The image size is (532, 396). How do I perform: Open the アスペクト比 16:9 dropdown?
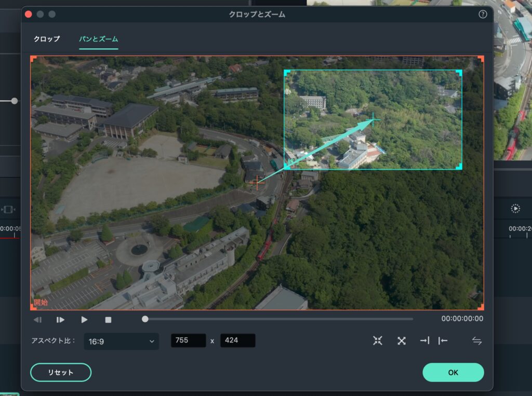point(122,341)
